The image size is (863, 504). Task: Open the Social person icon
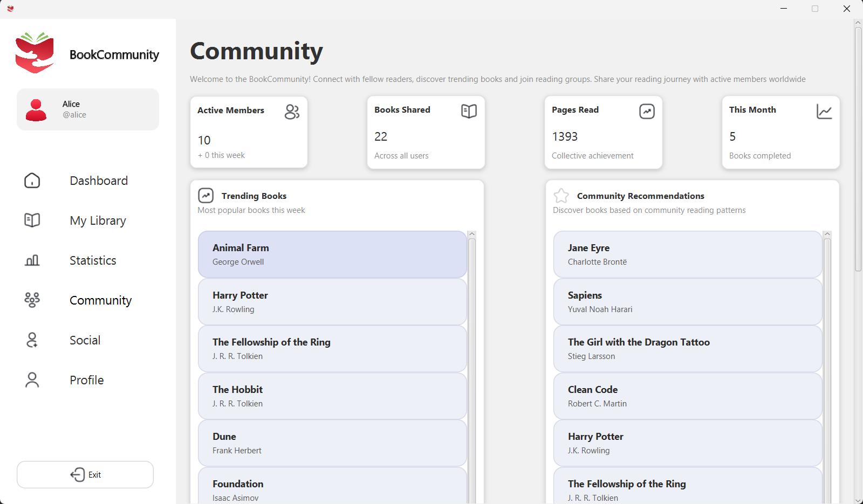click(x=32, y=340)
